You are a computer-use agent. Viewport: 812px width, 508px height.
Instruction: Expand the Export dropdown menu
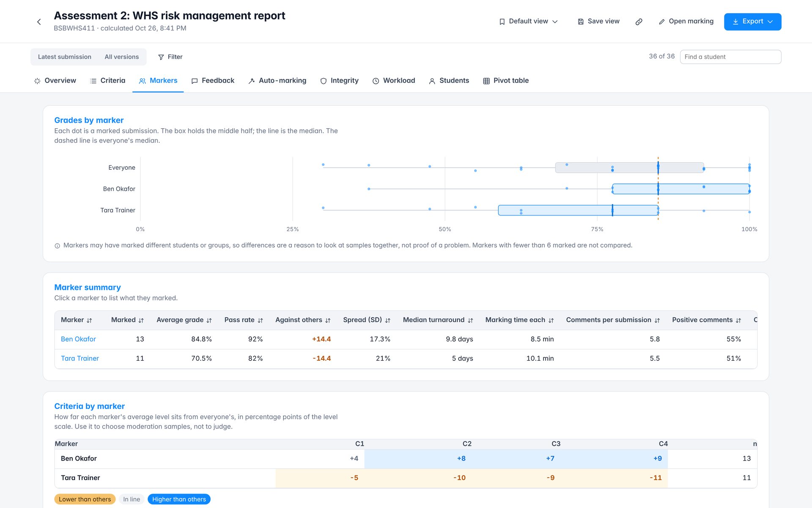click(752, 22)
